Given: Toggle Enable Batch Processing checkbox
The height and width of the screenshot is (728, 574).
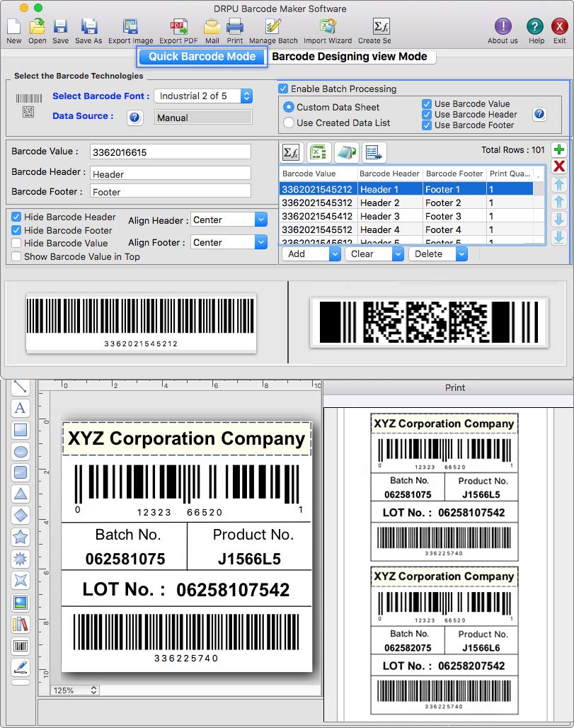Looking at the screenshot, I should tap(283, 89).
